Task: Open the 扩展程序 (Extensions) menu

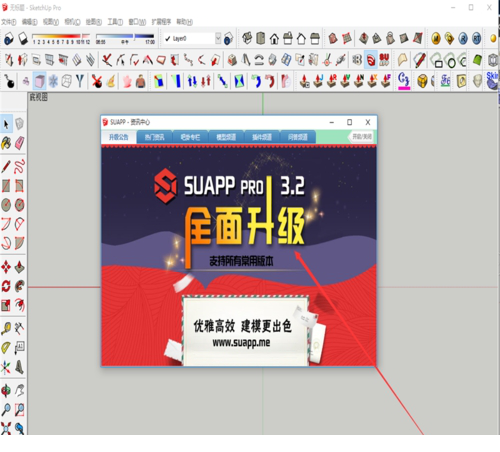Action: coord(161,22)
